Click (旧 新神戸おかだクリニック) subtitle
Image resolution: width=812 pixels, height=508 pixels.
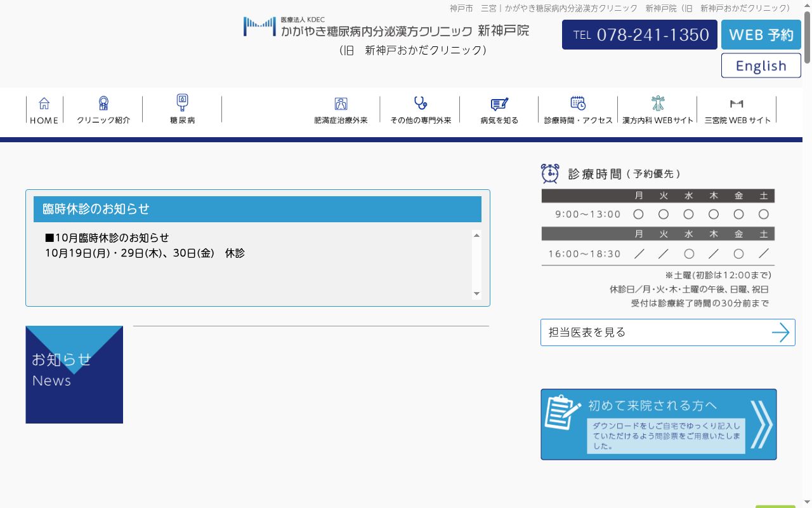pyautogui.click(x=413, y=50)
